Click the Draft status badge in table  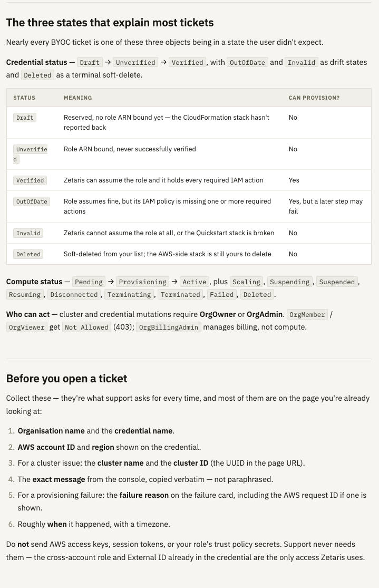(x=25, y=118)
